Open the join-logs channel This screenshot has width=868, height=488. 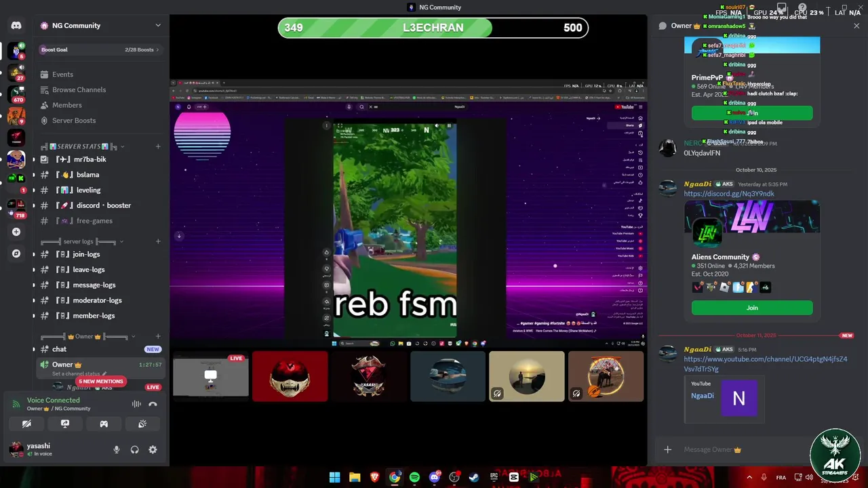[x=100, y=254]
